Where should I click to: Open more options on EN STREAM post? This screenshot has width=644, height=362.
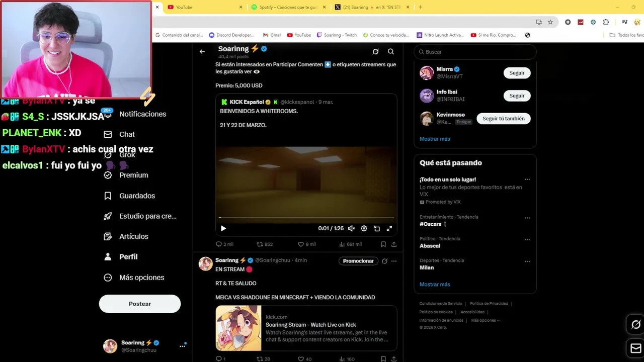394,261
